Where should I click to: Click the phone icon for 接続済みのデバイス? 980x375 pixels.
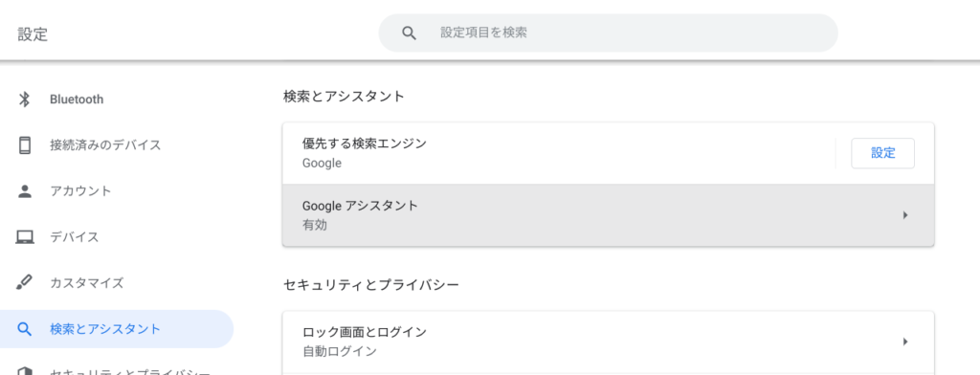(x=24, y=145)
